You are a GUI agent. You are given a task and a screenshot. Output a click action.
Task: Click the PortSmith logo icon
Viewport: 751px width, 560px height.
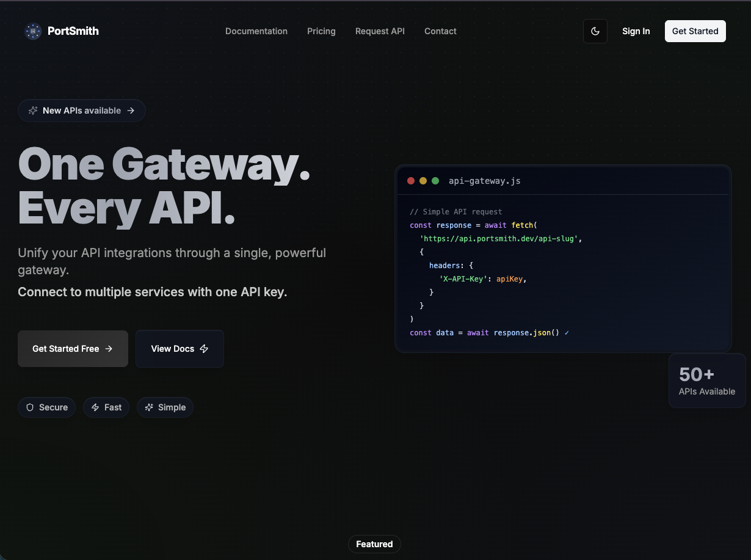click(x=33, y=31)
